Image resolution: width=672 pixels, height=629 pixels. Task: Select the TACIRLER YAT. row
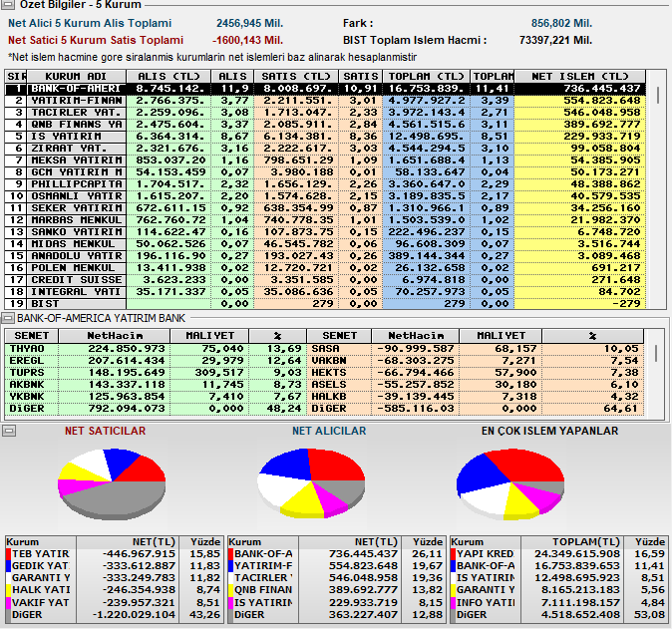pyautogui.click(x=325, y=113)
